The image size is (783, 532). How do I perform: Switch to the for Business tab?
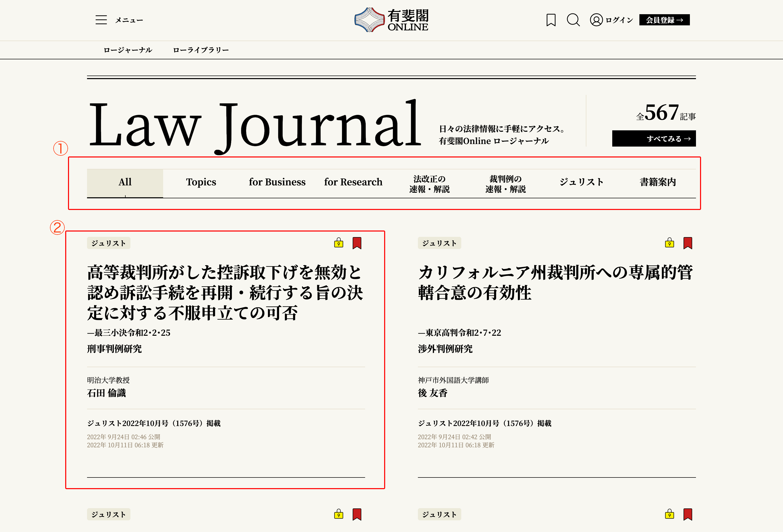(x=277, y=182)
